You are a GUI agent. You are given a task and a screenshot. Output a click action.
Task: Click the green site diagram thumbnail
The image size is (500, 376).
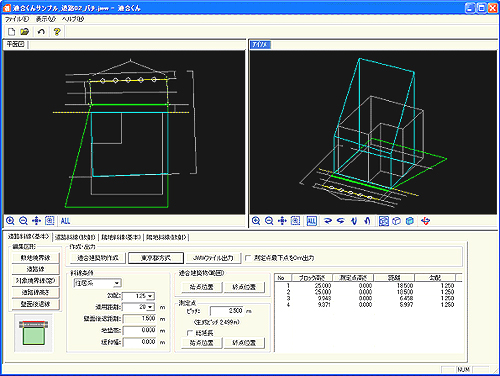coord(33,333)
